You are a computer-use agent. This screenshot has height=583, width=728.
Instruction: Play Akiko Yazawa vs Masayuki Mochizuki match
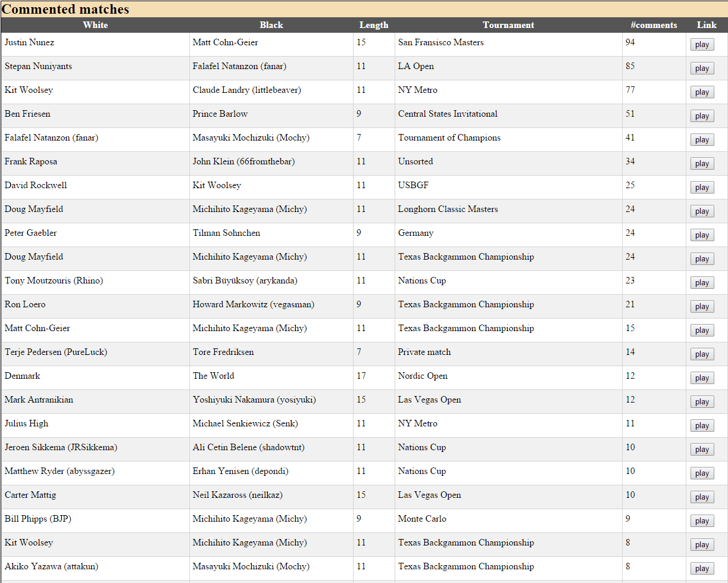point(702,569)
